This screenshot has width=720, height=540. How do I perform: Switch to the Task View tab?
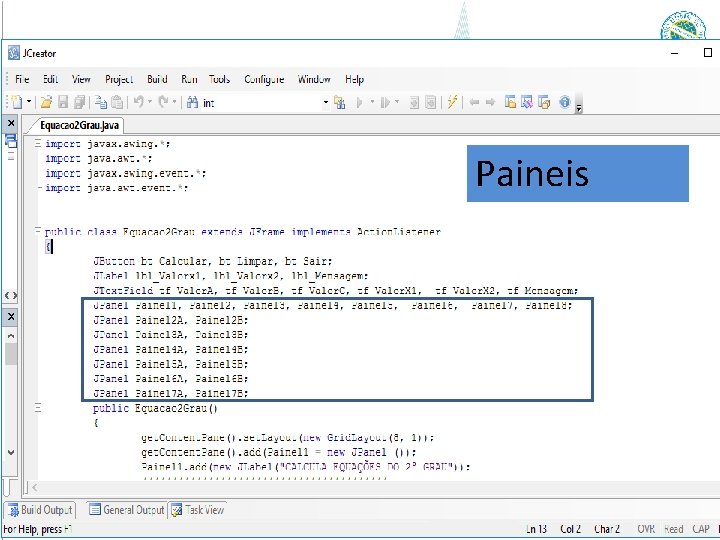coord(198,510)
